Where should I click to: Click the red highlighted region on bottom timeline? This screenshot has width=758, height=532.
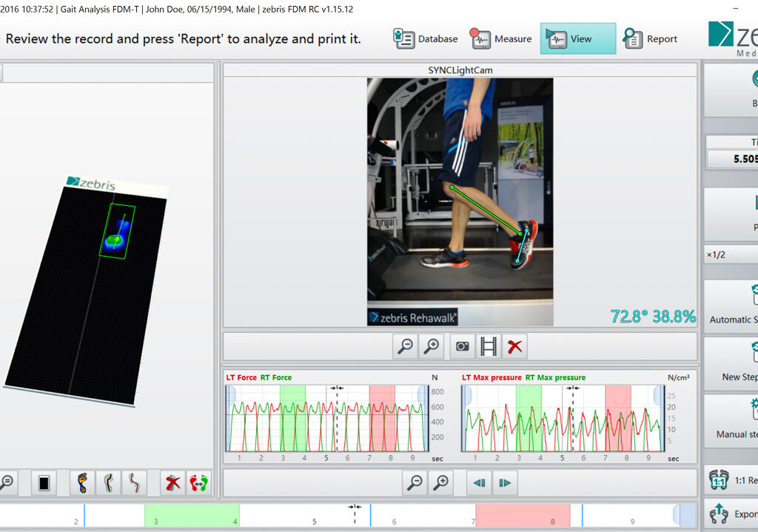523,515
